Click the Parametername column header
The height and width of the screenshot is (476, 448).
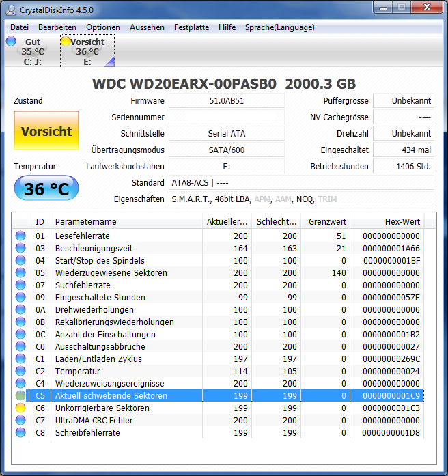[x=126, y=221]
